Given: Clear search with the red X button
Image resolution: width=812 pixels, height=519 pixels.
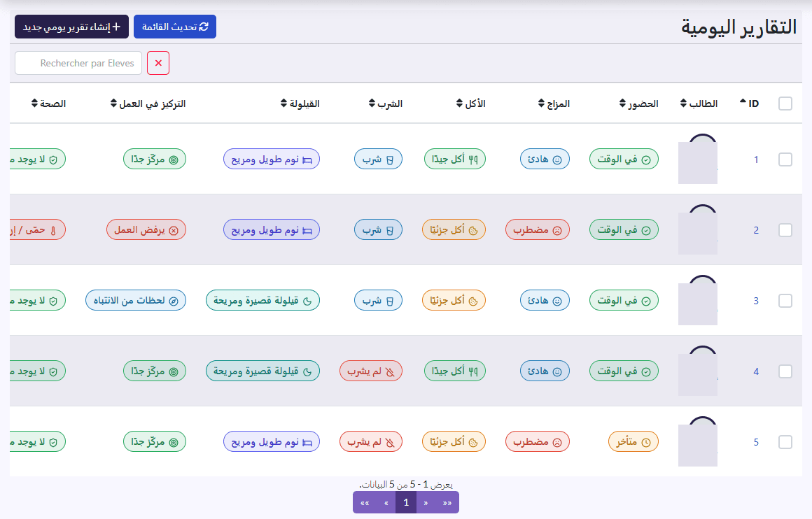Looking at the screenshot, I should point(158,63).
